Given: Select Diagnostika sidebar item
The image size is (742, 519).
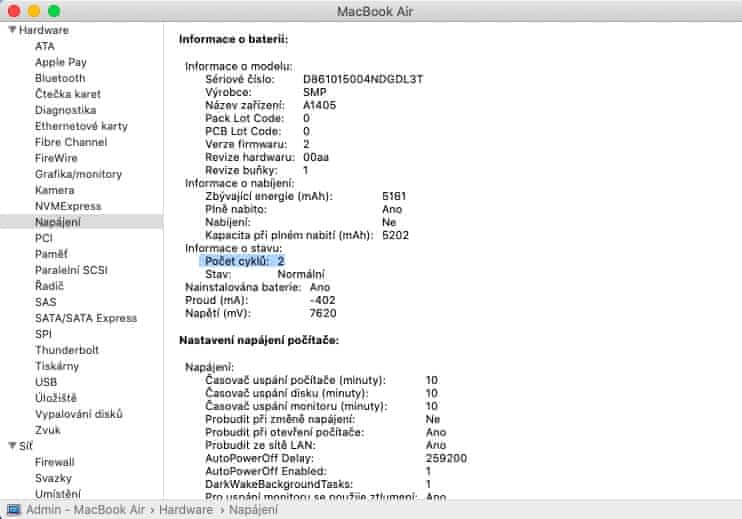Looking at the screenshot, I should (65, 110).
